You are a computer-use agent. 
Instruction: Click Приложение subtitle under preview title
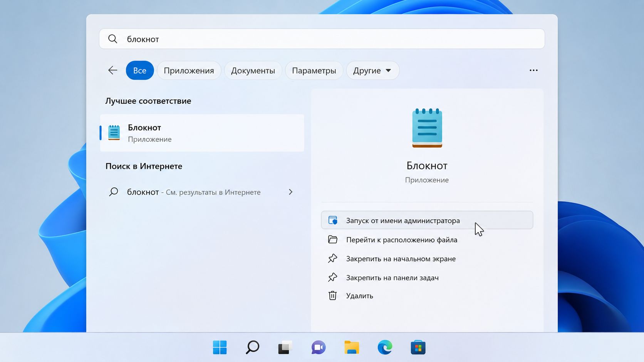click(427, 180)
